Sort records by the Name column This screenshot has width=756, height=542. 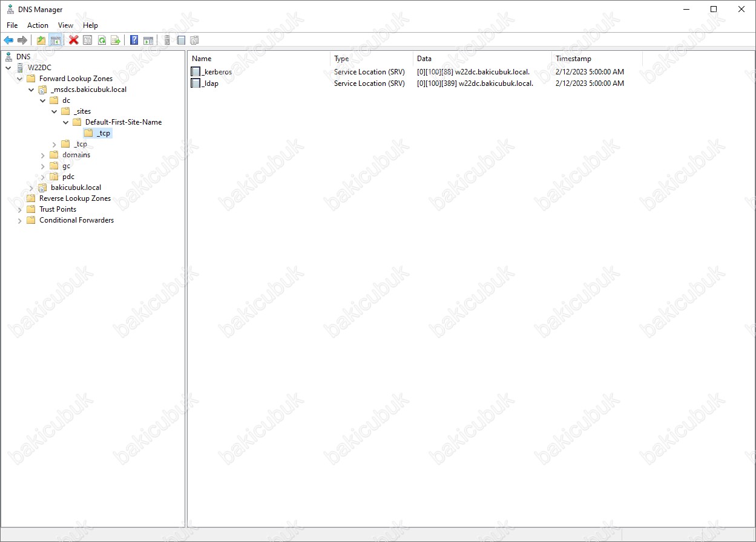[259, 59]
